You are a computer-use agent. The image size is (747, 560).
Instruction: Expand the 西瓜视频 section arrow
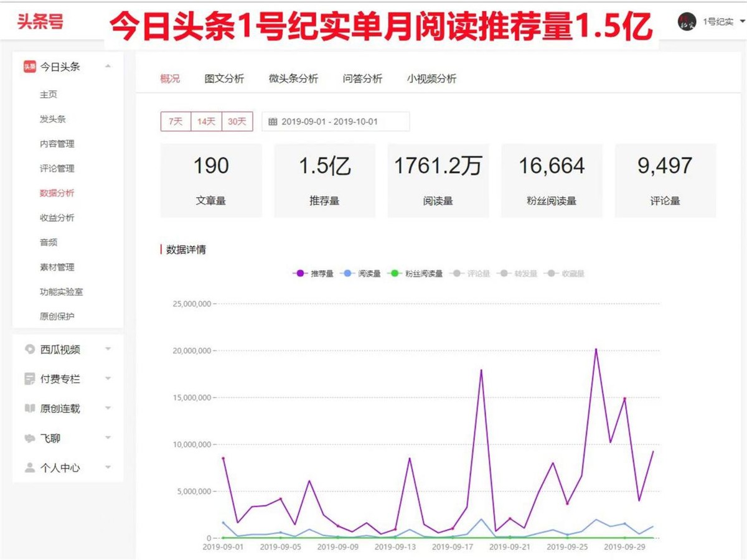[x=108, y=349]
